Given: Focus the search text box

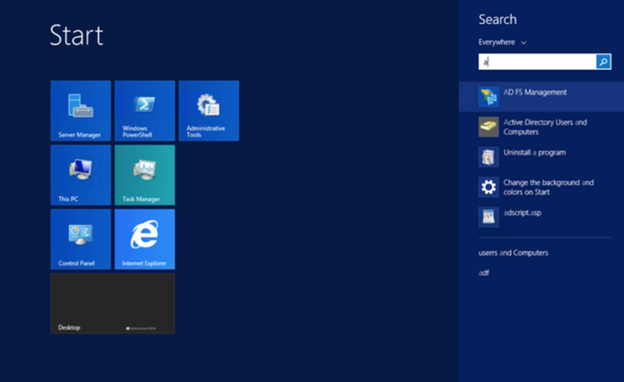Looking at the screenshot, I should click(x=537, y=62).
